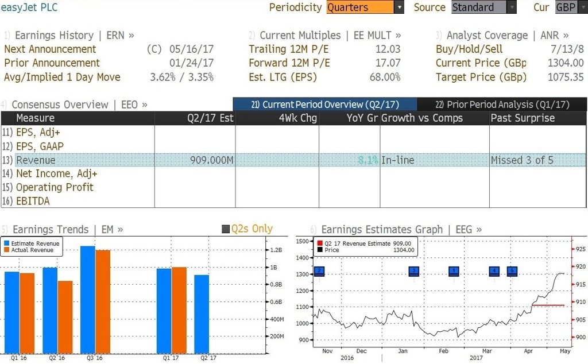Image resolution: width=588 pixels, height=364 pixels.
Task: Click Next Announcement date 05/16/17
Action: point(191,49)
